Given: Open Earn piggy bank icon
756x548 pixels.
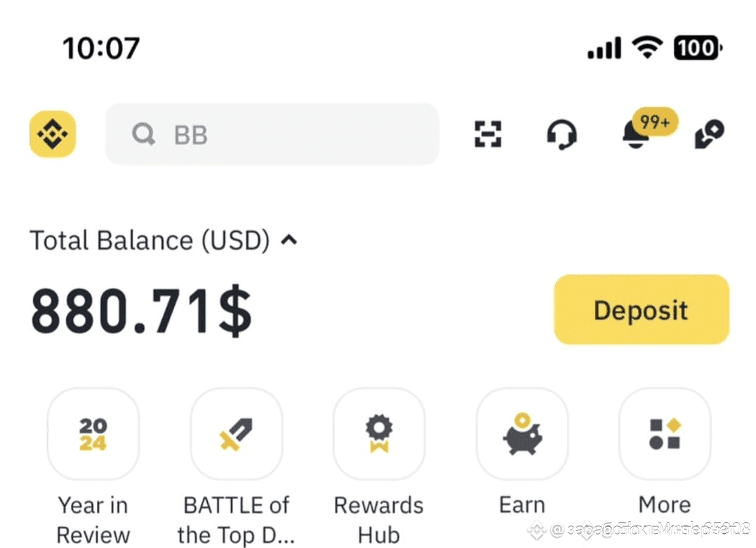Looking at the screenshot, I should tap(522, 434).
